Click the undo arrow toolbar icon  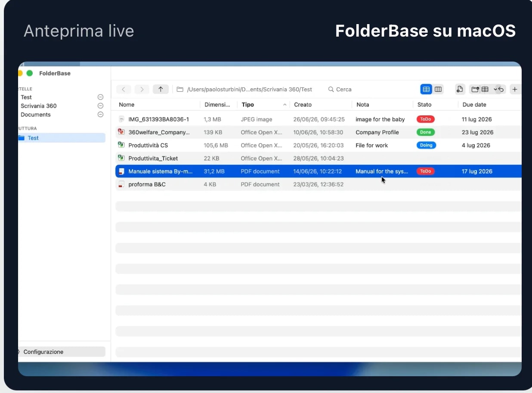pyautogui.click(x=501, y=89)
